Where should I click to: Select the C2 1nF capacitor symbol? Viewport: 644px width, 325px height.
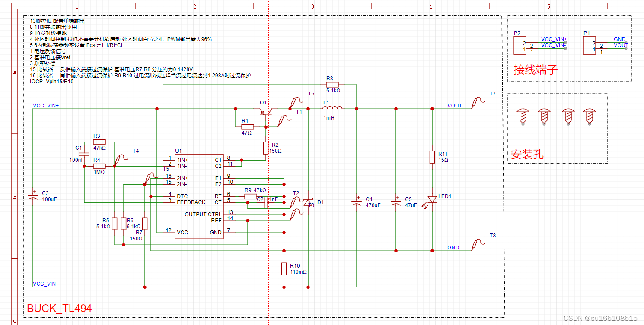[266, 202]
